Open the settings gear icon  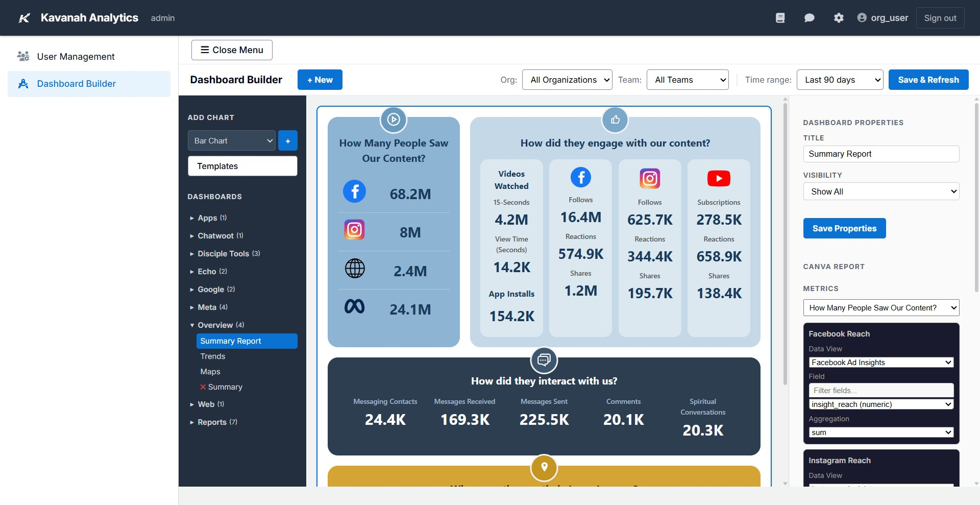pos(839,17)
